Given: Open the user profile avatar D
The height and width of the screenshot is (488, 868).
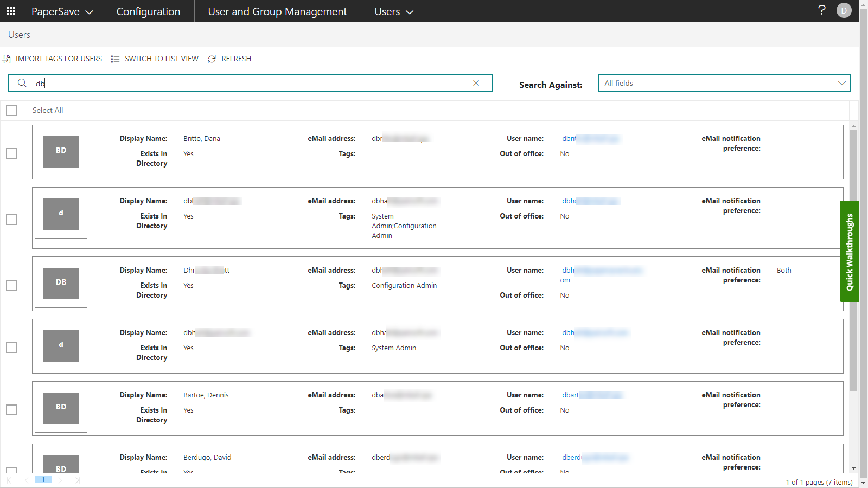Looking at the screenshot, I should point(844,11).
